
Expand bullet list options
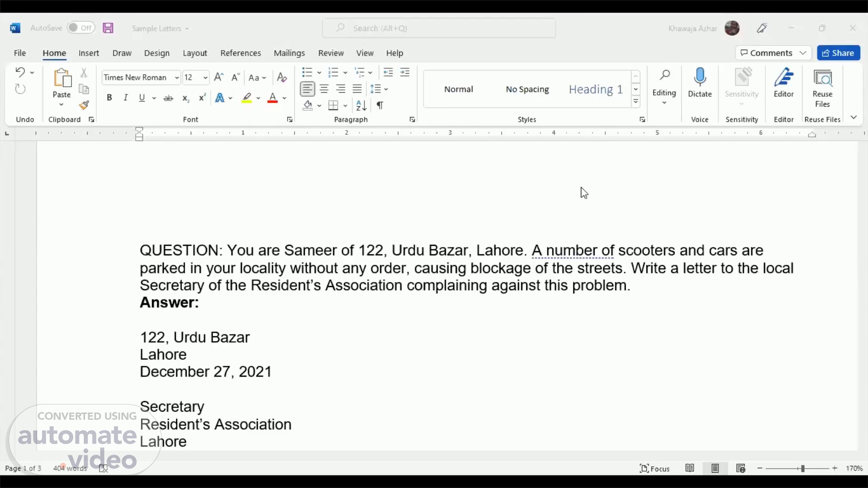(x=319, y=72)
